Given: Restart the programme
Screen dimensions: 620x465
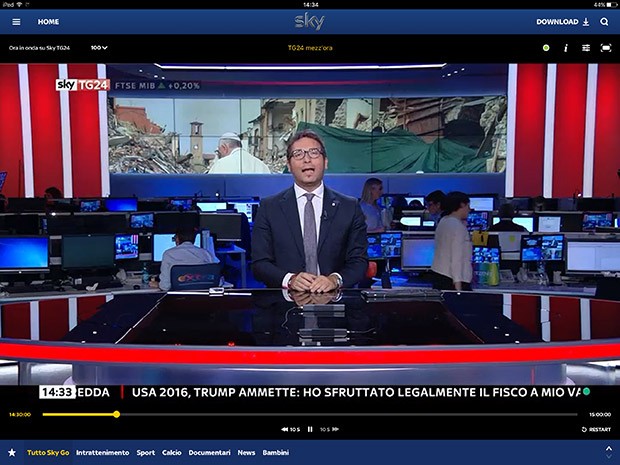Looking at the screenshot, I should [596, 429].
